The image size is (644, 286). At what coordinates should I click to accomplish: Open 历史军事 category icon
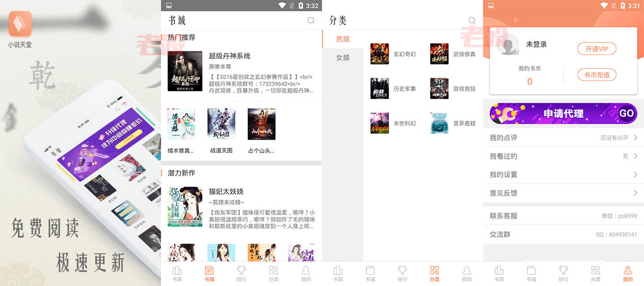[x=380, y=88]
